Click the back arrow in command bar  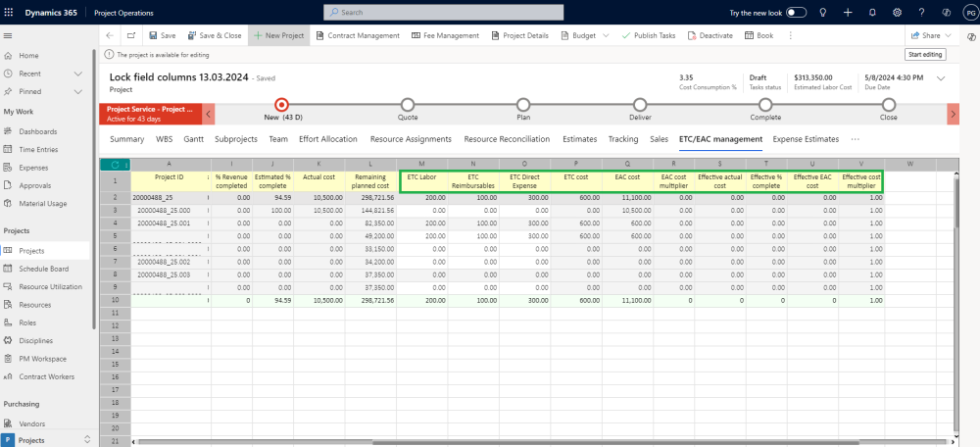click(x=110, y=35)
